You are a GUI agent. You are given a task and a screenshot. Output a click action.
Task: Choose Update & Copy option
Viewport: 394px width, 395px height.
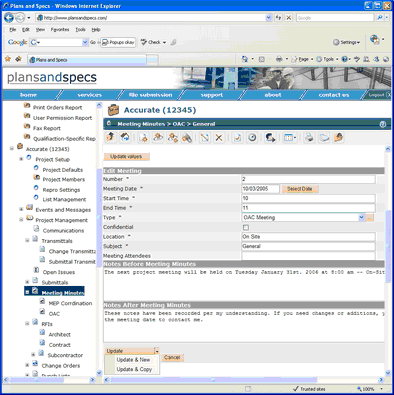(x=134, y=369)
